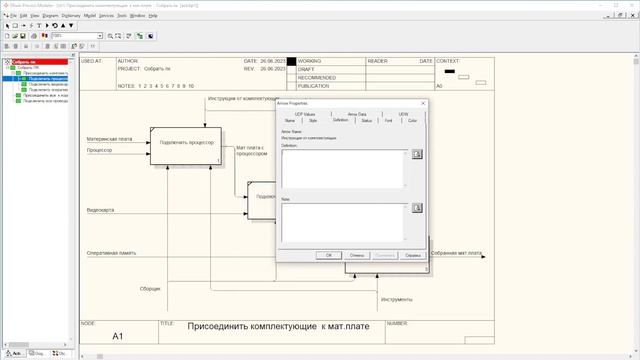640x360 pixels.
Task: Open the Model menu
Action: (x=90, y=16)
